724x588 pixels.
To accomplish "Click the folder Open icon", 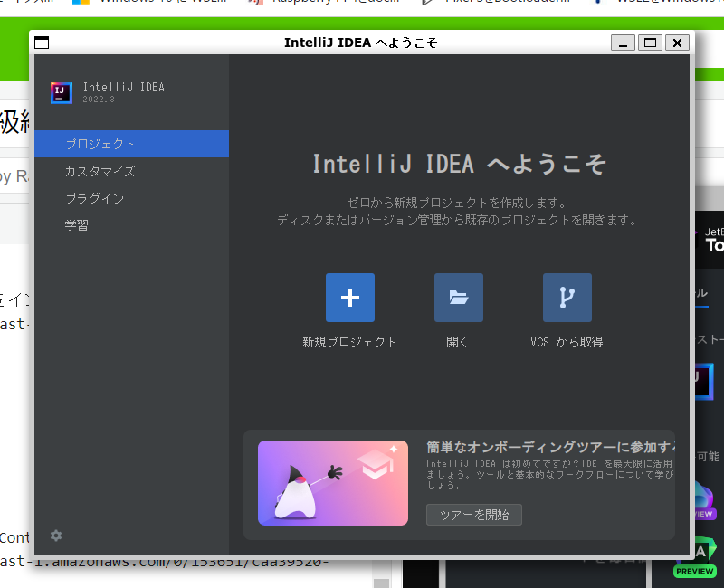I will click(459, 298).
